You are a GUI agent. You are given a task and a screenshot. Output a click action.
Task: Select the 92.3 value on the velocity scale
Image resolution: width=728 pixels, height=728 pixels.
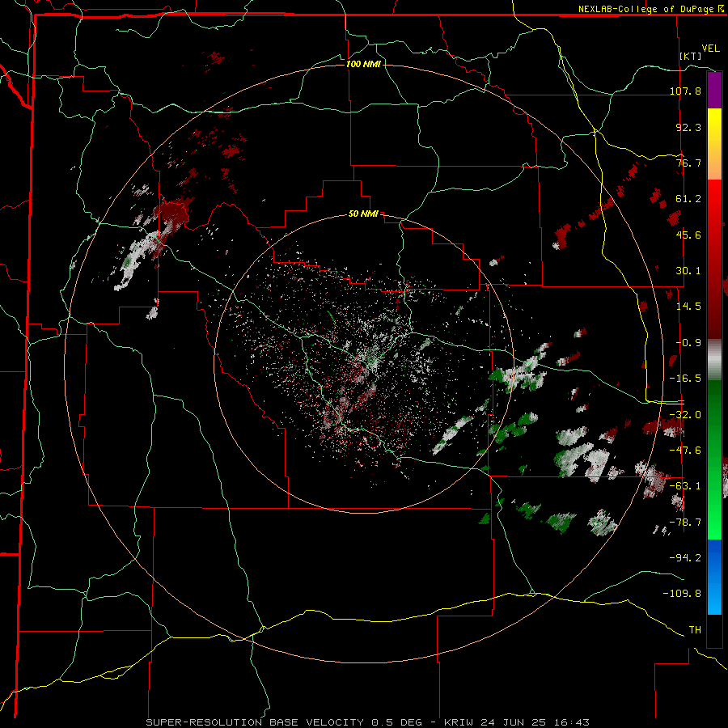(688, 127)
